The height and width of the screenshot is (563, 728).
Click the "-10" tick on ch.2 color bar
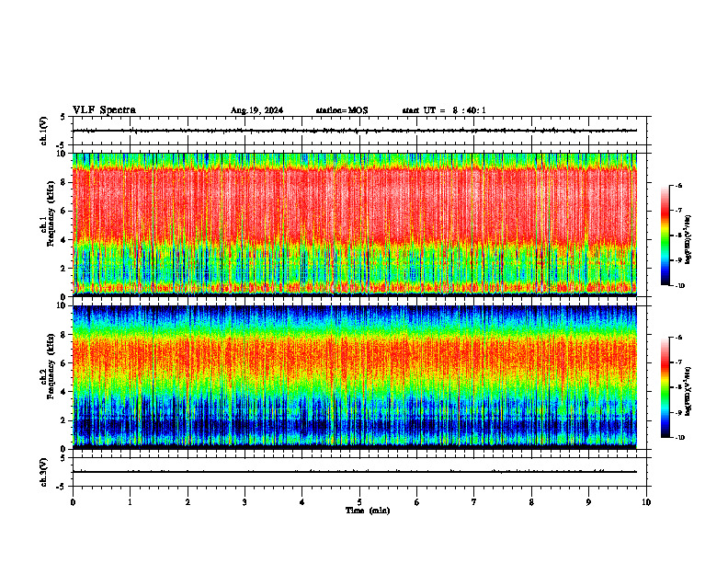tap(679, 437)
